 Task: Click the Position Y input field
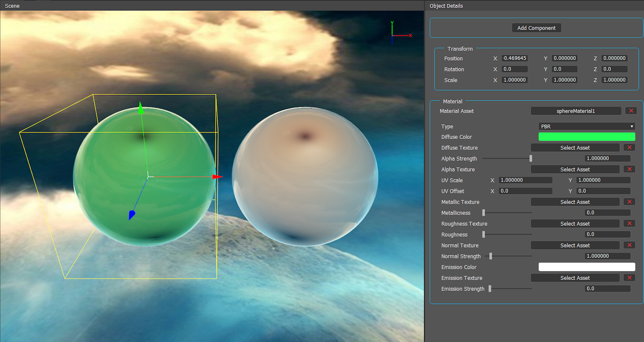coord(565,58)
